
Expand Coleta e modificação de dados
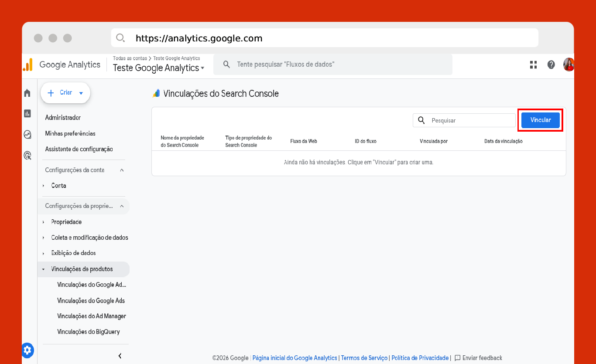tap(89, 238)
